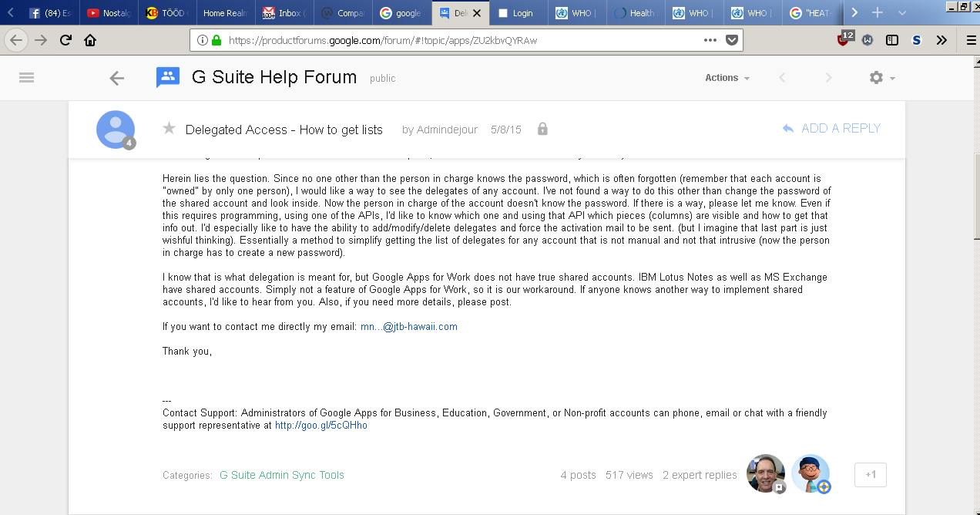Toggle the sidebar view icon
The width and height of the screenshot is (980, 515).
(892, 40)
